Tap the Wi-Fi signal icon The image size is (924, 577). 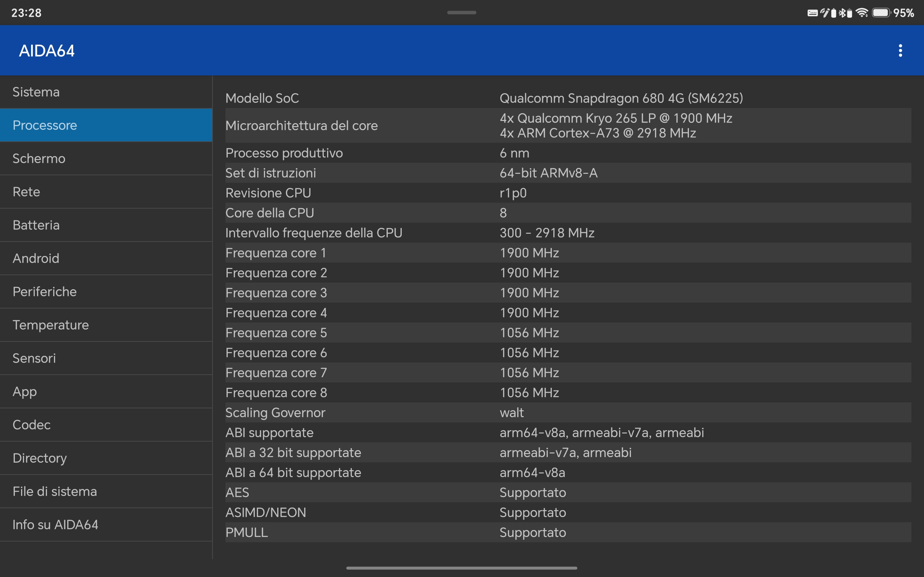click(862, 13)
